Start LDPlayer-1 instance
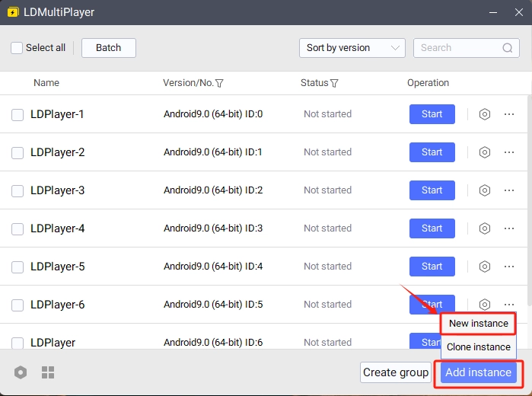 432,114
